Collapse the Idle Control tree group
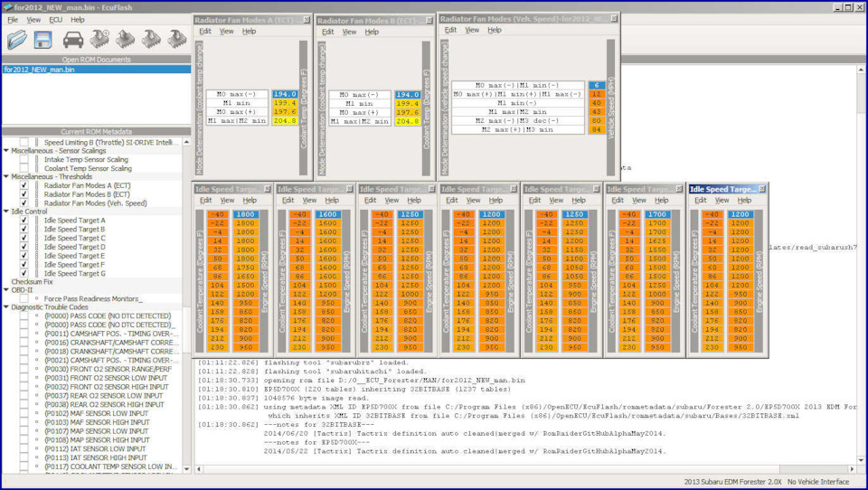 6,212
